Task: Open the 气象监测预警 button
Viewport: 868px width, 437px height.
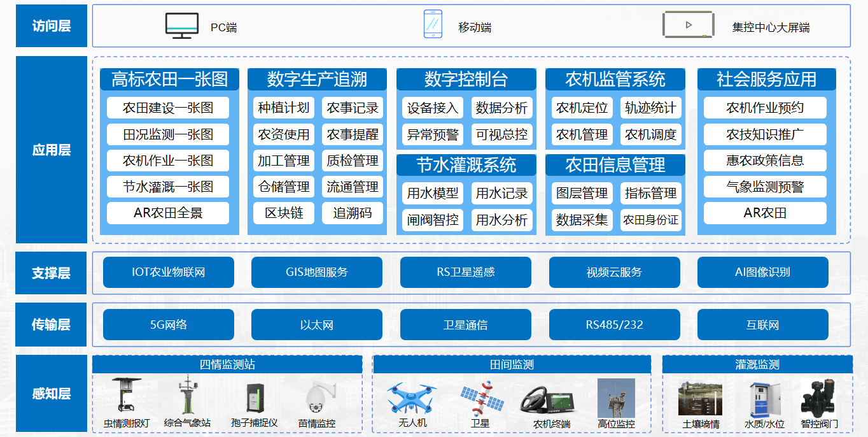Action: pos(765,187)
